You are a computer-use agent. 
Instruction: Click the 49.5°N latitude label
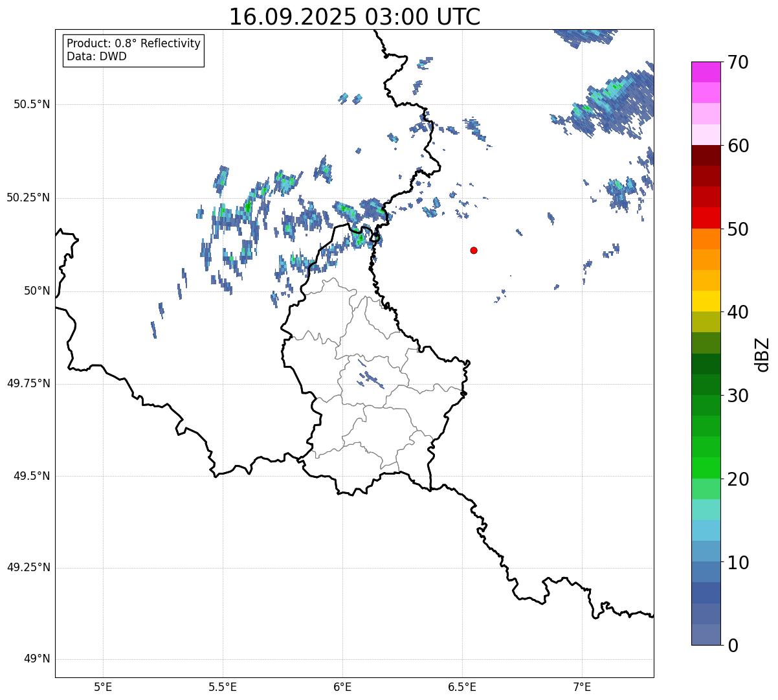point(32,476)
